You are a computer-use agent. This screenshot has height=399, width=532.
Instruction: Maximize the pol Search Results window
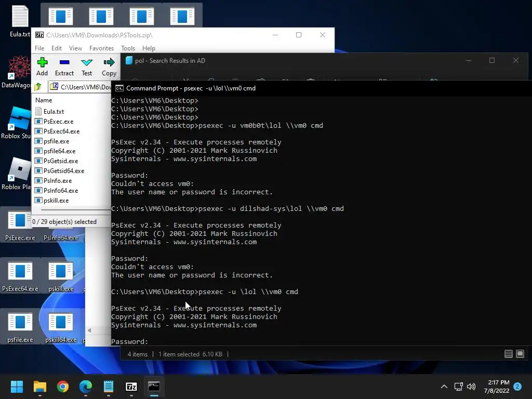(492, 60)
